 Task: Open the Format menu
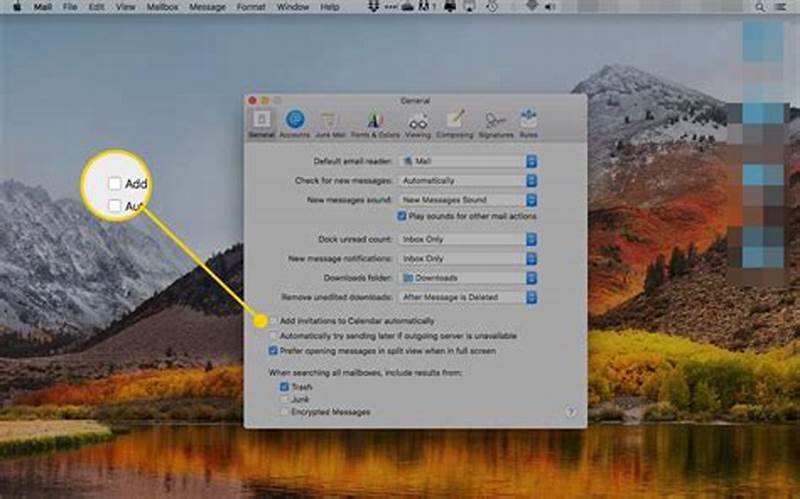(x=251, y=7)
